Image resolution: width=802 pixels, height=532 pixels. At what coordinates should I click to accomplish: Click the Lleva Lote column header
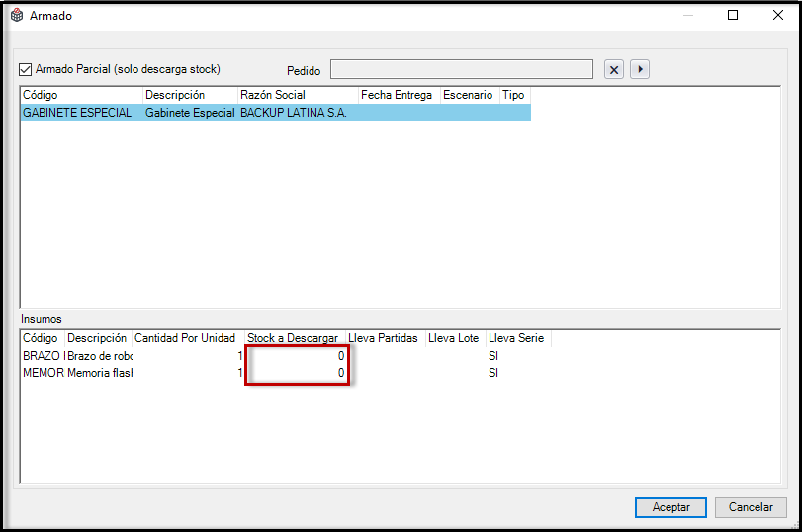pos(453,338)
